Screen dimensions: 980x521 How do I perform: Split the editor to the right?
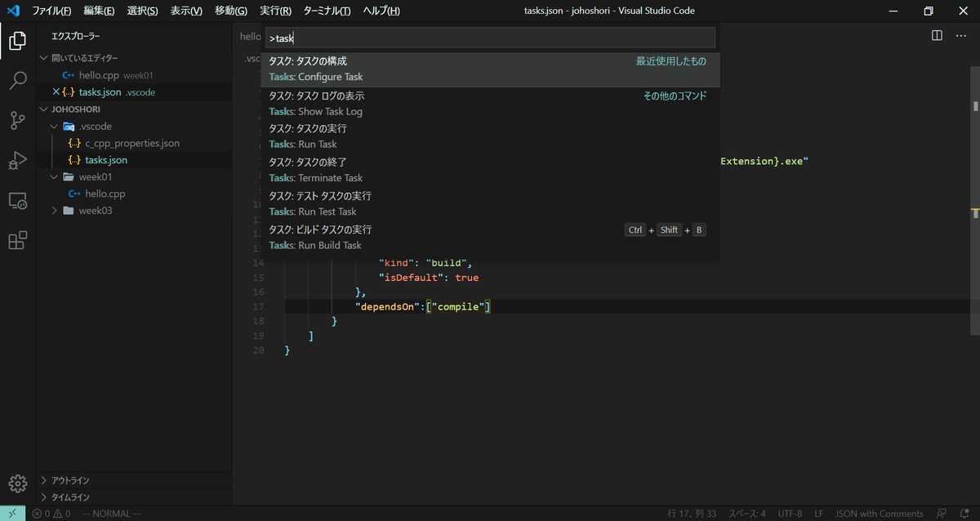coord(938,36)
